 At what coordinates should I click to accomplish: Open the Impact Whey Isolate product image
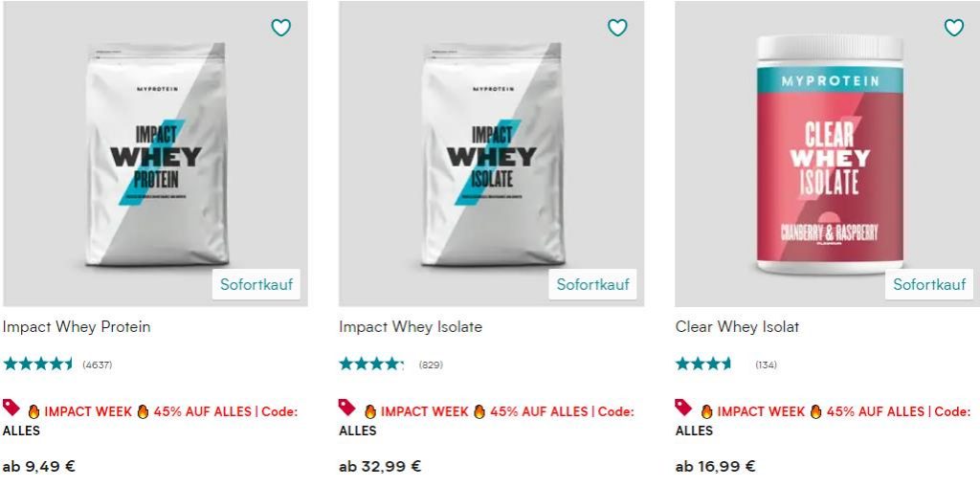coord(492,154)
